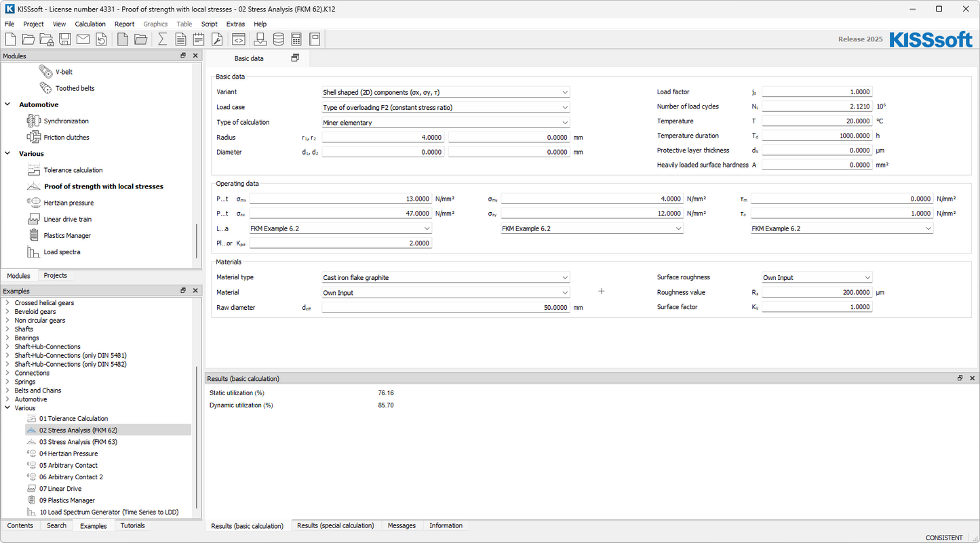Click the plus button next to Material
This screenshot has height=543, width=980.
(601, 291)
